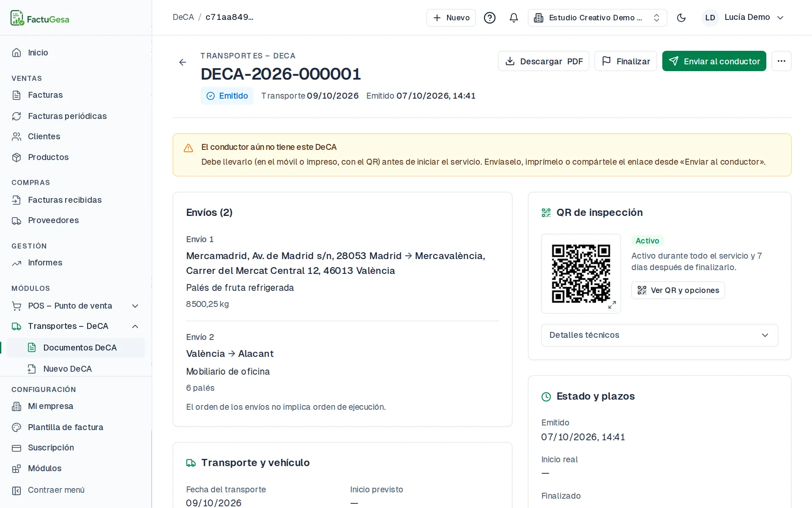
Task: Open the Lucía Demo user menu
Action: 743,18
